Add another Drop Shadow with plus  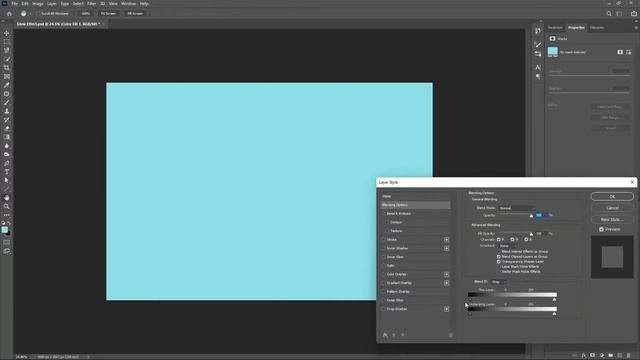tap(447, 309)
